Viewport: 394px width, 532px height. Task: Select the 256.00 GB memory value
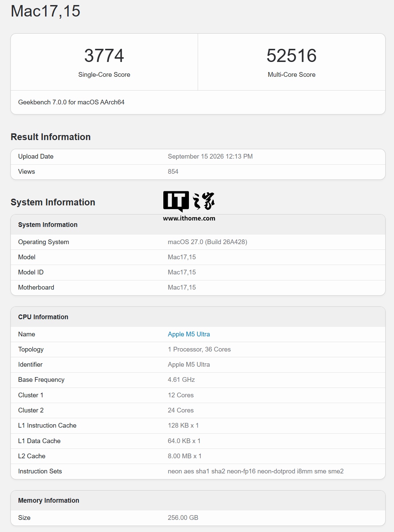point(183,518)
